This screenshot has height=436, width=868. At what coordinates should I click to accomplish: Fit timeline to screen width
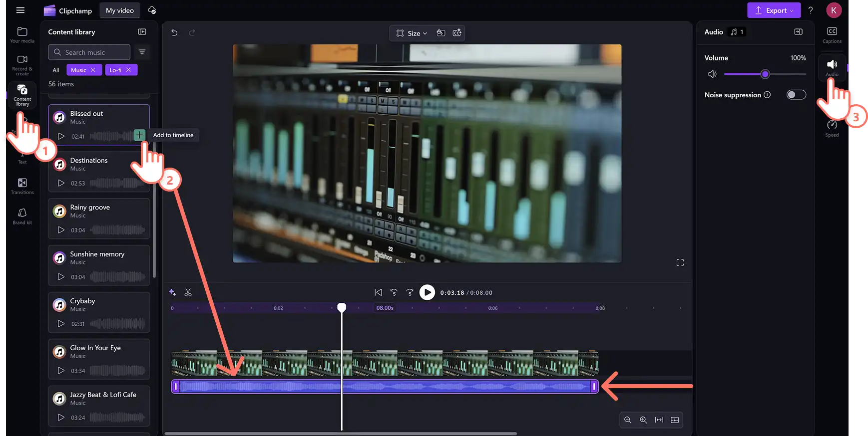coord(659,420)
